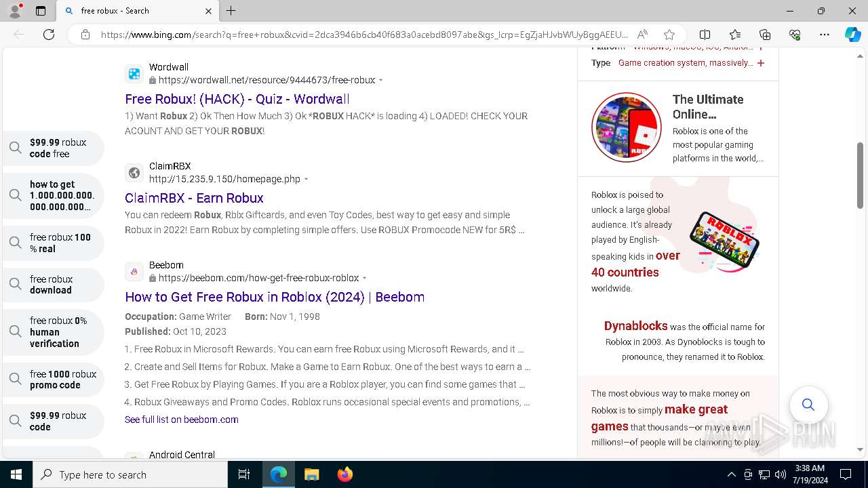
Task: Open Task View on taskbar
Action: pyautogui.click(x=244, y=474)
